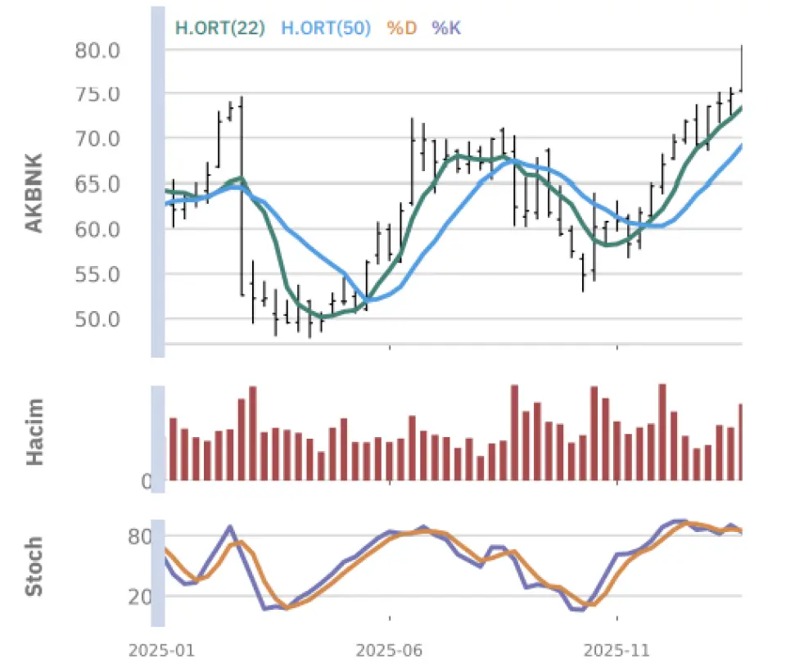Viewport: 786px width, 672px height.
Task: Click the 20 level on Stoch axis
Action: click(140, 597)
